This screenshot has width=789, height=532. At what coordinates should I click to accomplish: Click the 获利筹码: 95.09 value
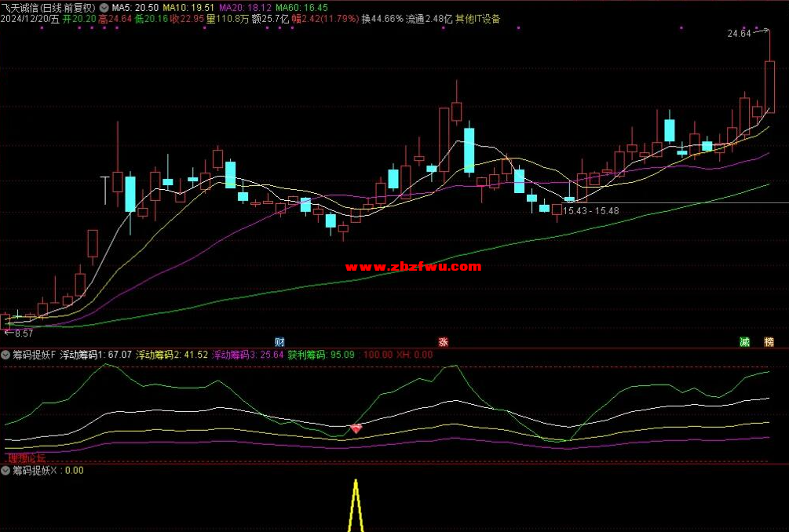[321, 355]
